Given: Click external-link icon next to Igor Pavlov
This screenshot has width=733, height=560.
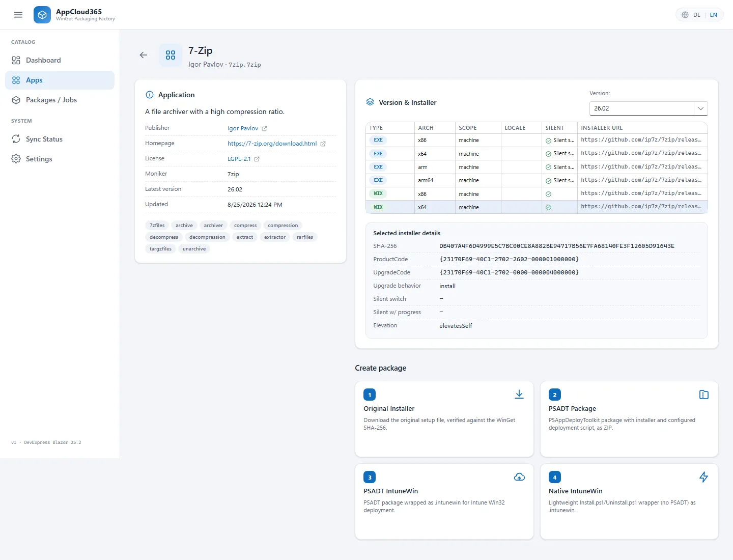Looking at the screenshot, I should point(264,129).
